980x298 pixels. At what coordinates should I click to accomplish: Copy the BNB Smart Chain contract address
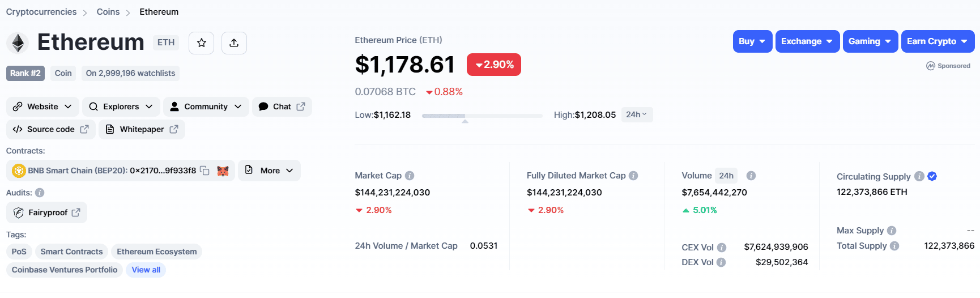[x=205, y=171]
